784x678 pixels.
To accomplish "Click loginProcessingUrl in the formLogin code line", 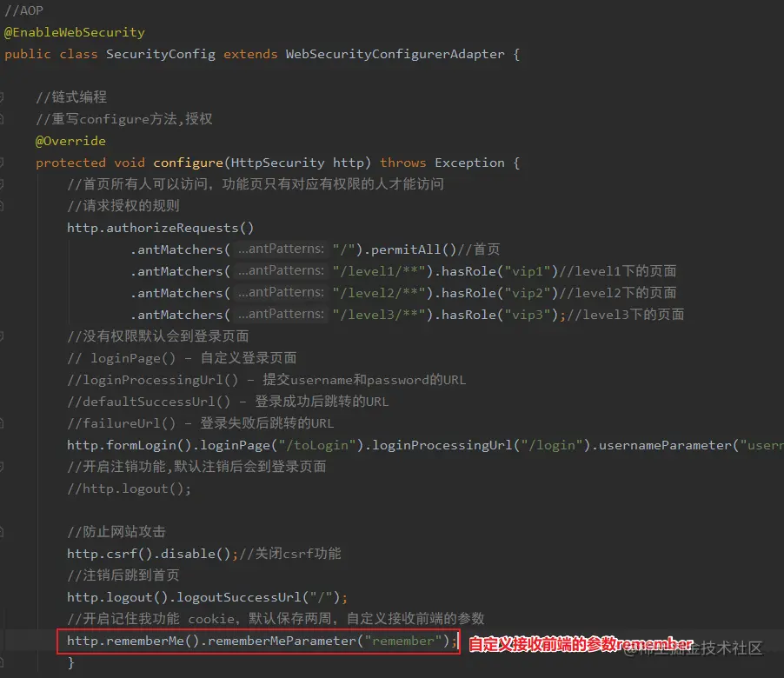I will point(442,445).
